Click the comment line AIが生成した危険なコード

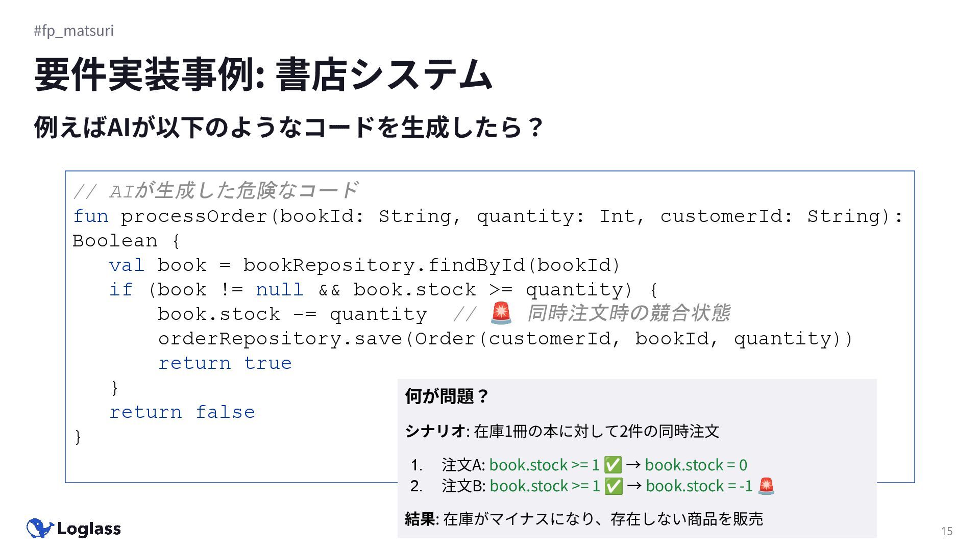tap(216, 190)
